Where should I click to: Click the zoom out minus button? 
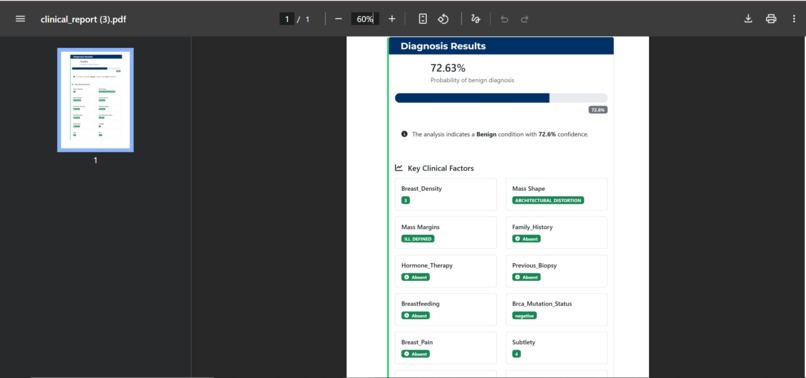click(338, 19)
